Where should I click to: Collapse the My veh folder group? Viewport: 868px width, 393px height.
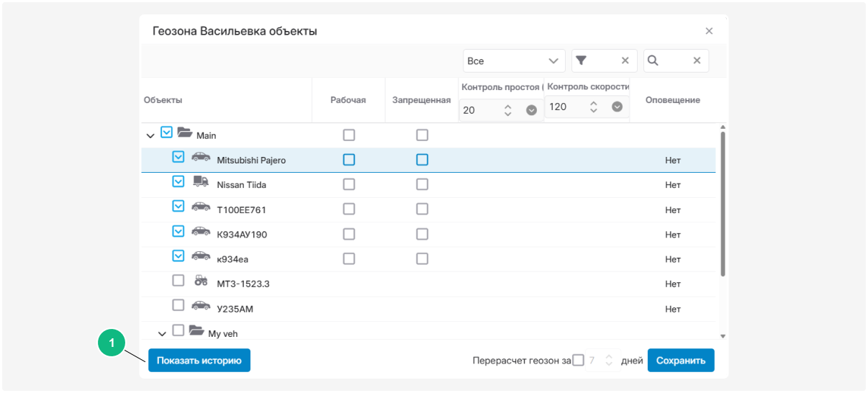(162, 333)
